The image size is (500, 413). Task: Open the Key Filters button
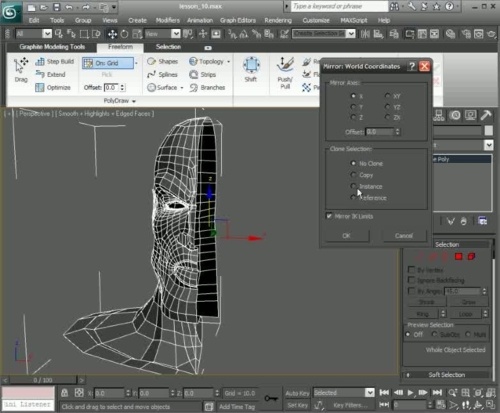point(350,405)
